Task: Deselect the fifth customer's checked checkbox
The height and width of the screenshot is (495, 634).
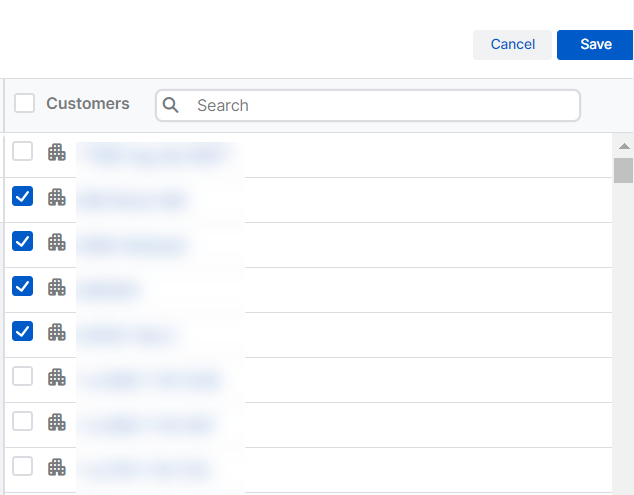Action: tap(22, 331)
